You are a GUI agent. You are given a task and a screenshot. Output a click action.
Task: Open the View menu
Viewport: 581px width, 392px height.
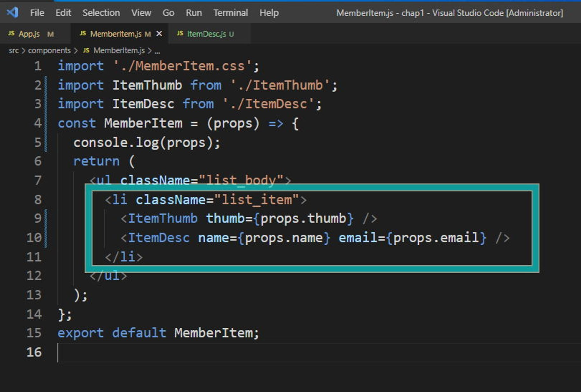click(x=141, y=13)
